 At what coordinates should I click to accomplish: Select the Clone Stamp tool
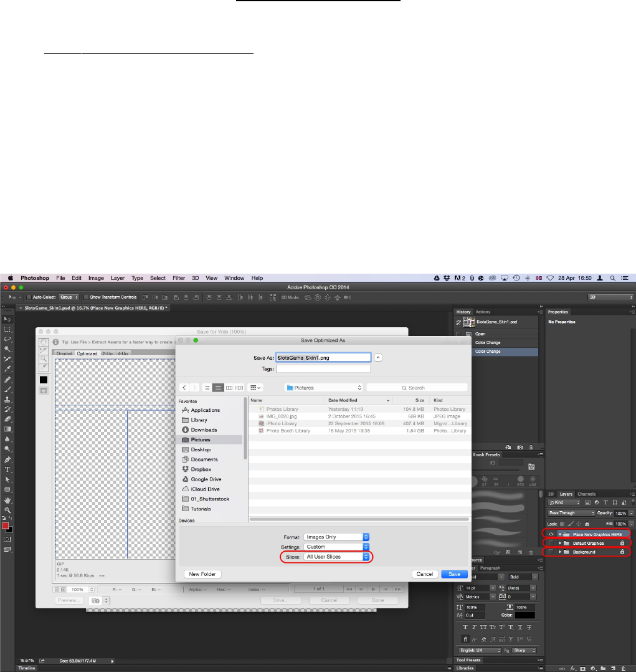point(7,400)
